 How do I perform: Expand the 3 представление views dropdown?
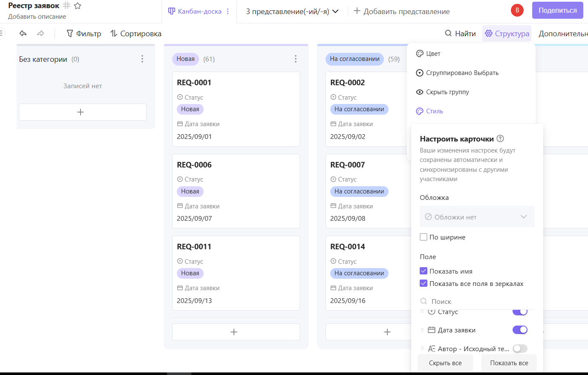pos(292,12)
